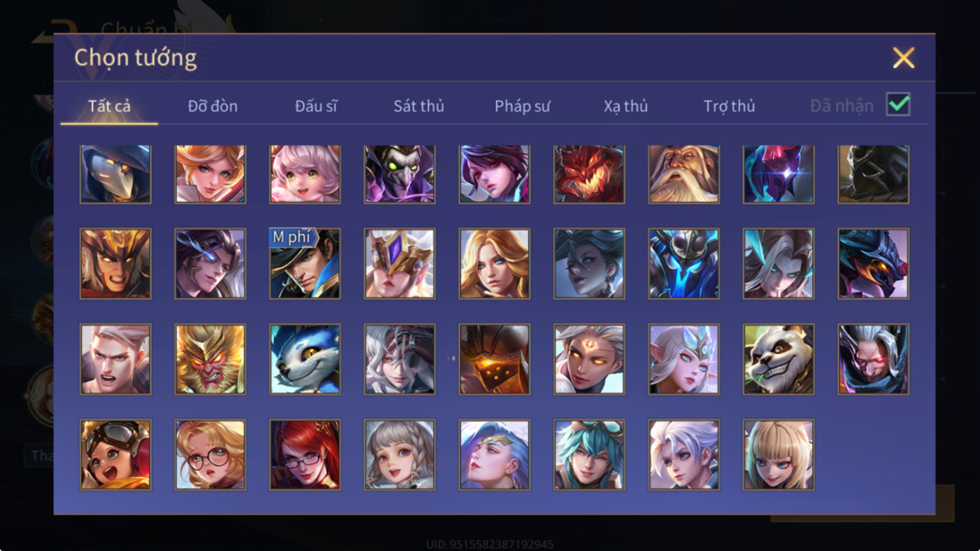
Task: Open the "Đấu sĩ" tab
Action: tap(316, 106)
